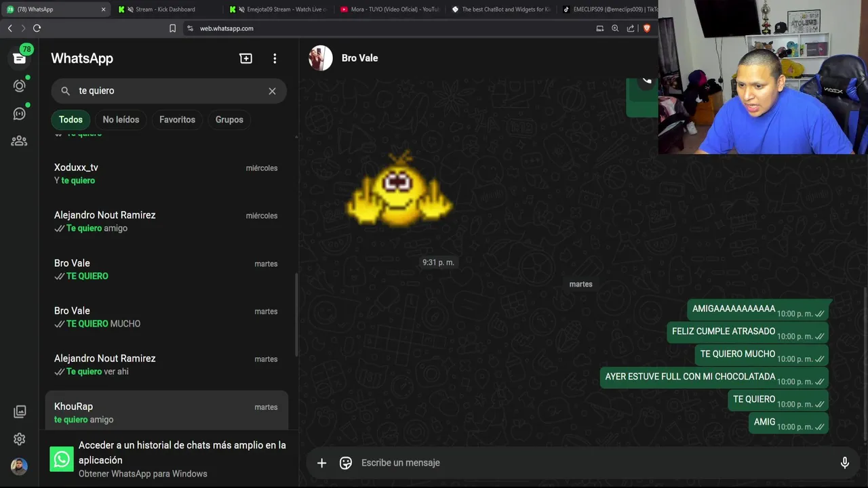Focus the Escribe un mensaje field

click(593, 463)
